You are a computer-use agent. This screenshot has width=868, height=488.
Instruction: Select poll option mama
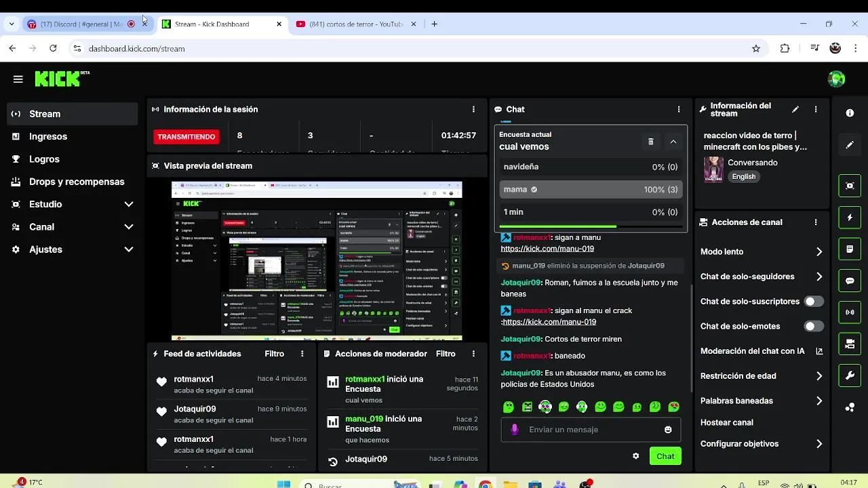591,190
